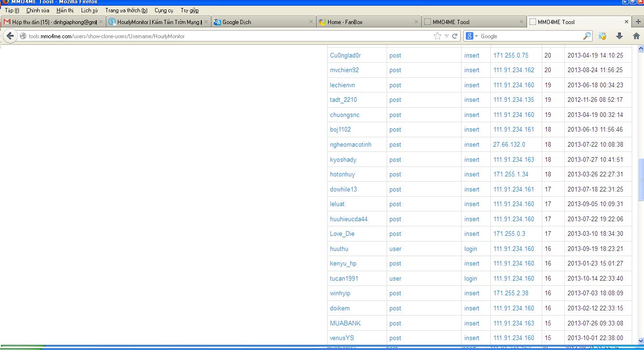The height and width of the screenshot is (350, 644).
Task: Open user venusYS link
Action: click(x=342, y=338)
